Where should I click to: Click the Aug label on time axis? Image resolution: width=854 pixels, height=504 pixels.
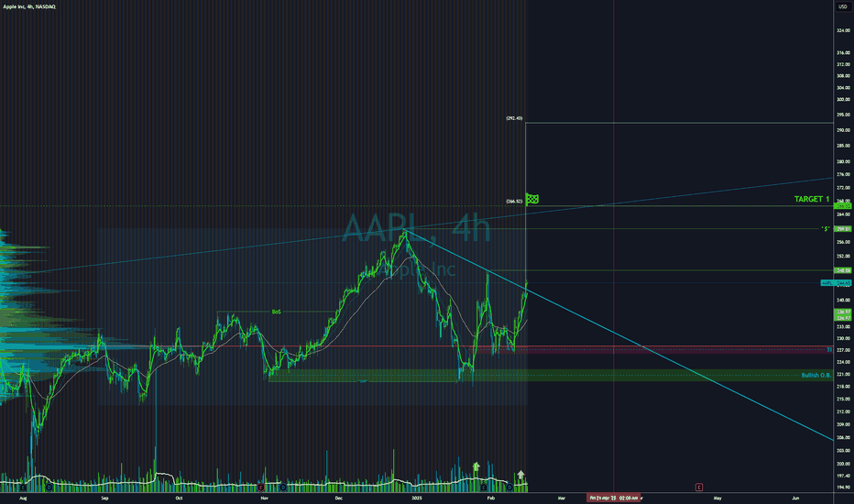23,498
